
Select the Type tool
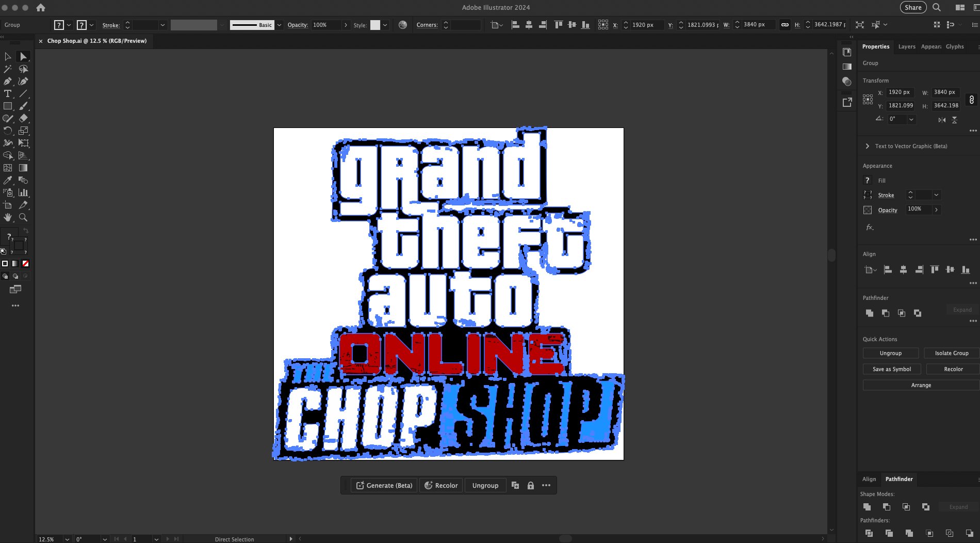[x=8, y=93]
